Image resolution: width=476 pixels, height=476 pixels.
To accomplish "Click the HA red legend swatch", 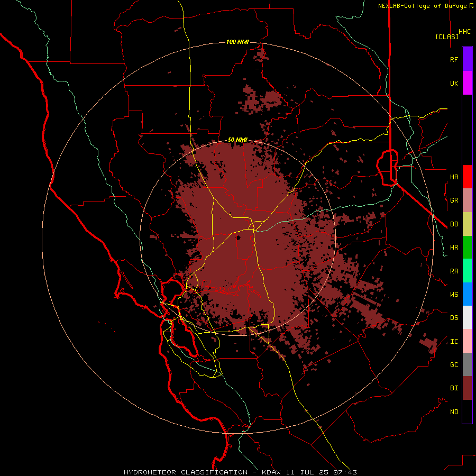I will (x=467, y=177).
